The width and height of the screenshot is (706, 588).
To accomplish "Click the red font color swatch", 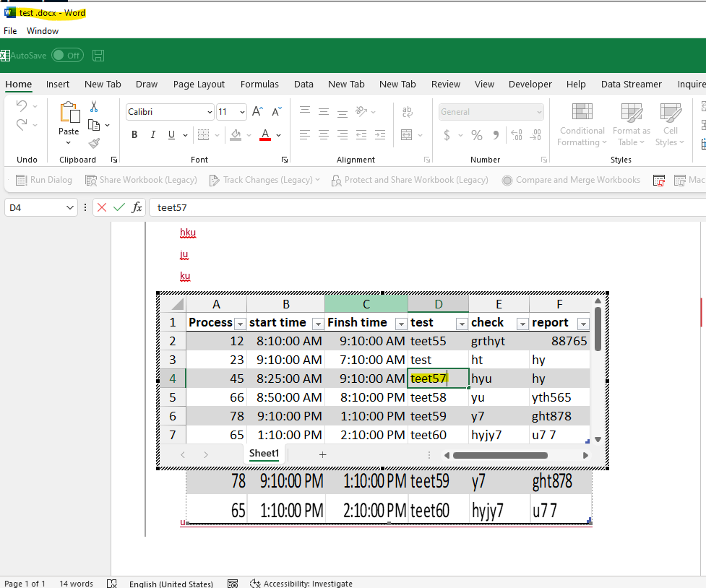I will point(264,135).
